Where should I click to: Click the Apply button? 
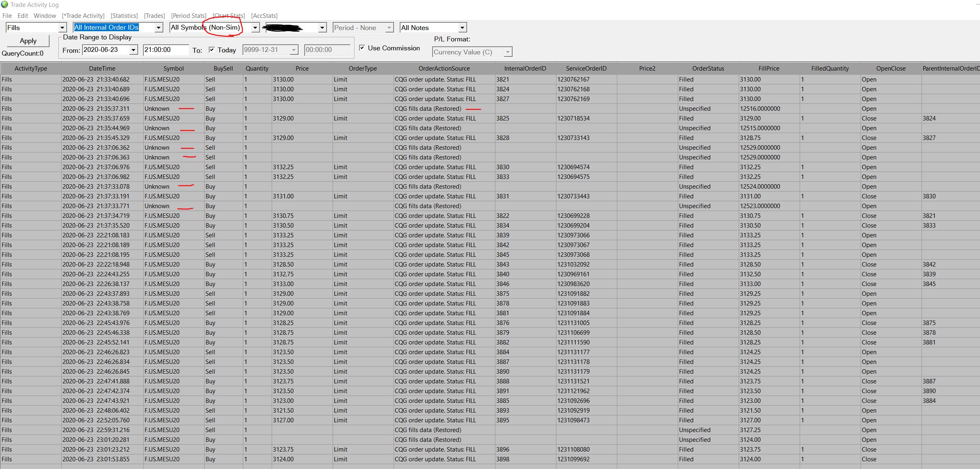tap(28, 41)
